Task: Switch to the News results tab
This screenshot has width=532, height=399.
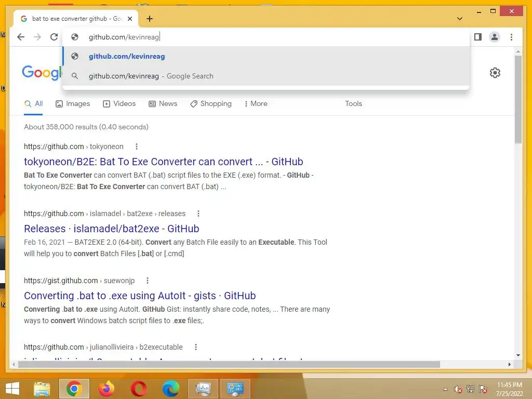Action: tap(163, 104)
